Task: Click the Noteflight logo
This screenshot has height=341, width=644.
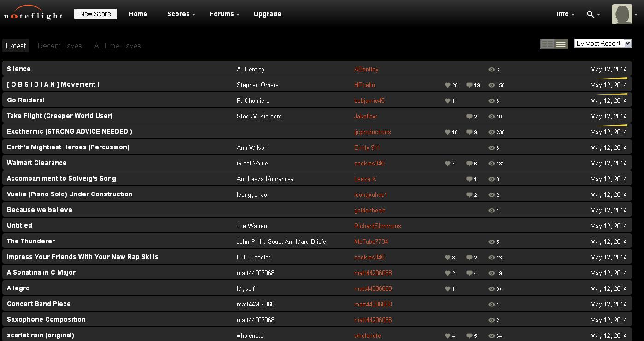Action: pyautogui.click(x=33, y=13)
